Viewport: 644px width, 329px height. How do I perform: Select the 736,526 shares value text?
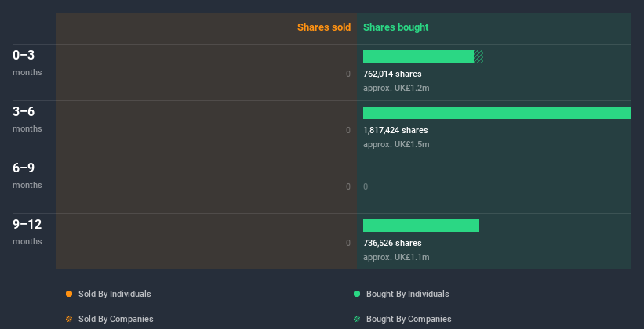[392, 244]
